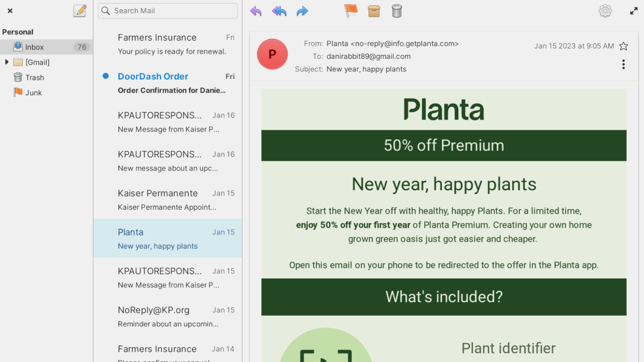Open settings via the gear icon
This screenshot has width=644, height=362.
point(605,11)
